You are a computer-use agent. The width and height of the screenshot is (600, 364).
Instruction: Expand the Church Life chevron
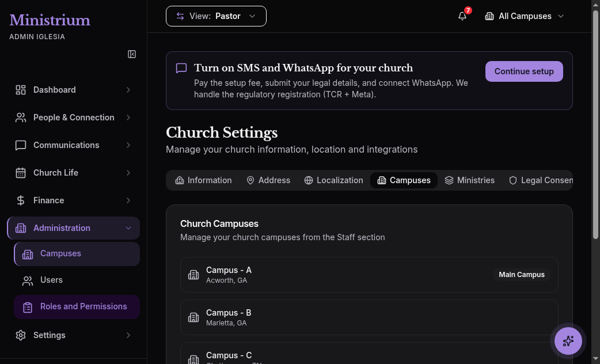[128, 173]
